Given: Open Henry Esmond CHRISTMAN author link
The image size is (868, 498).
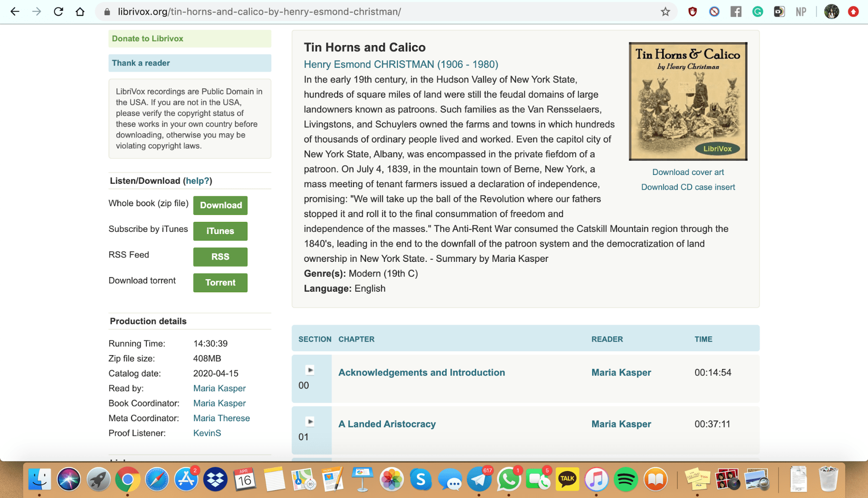Looking at the screenshot, I should [x=401, y=64].
